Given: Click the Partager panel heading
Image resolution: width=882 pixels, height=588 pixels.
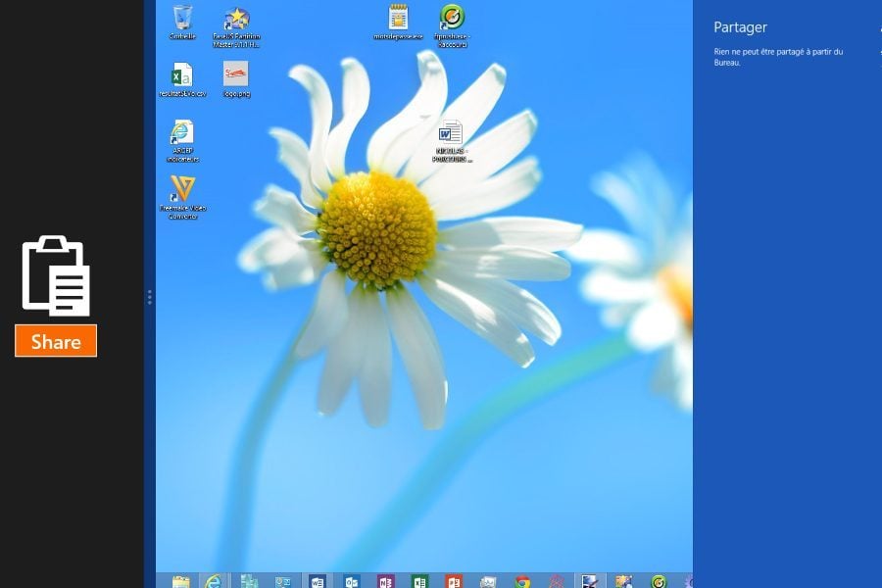Looking at the screenshot, I should pos(740,27).
